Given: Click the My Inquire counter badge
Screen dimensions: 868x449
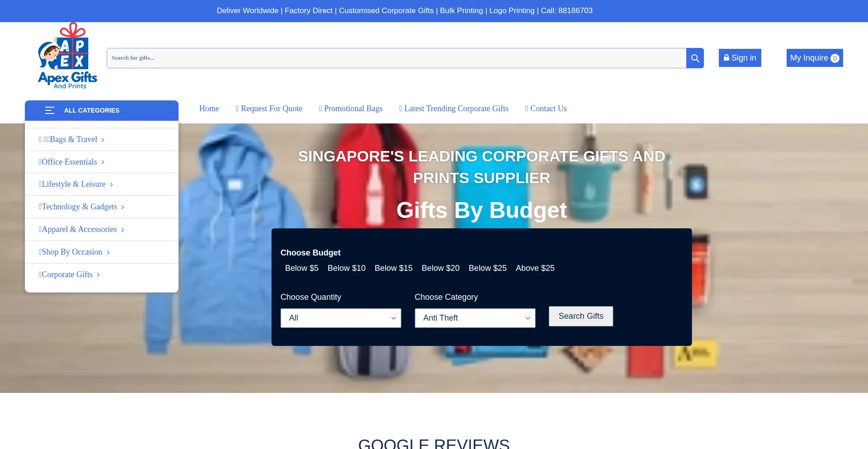Looking at the screenshot, I should point(835,58).
